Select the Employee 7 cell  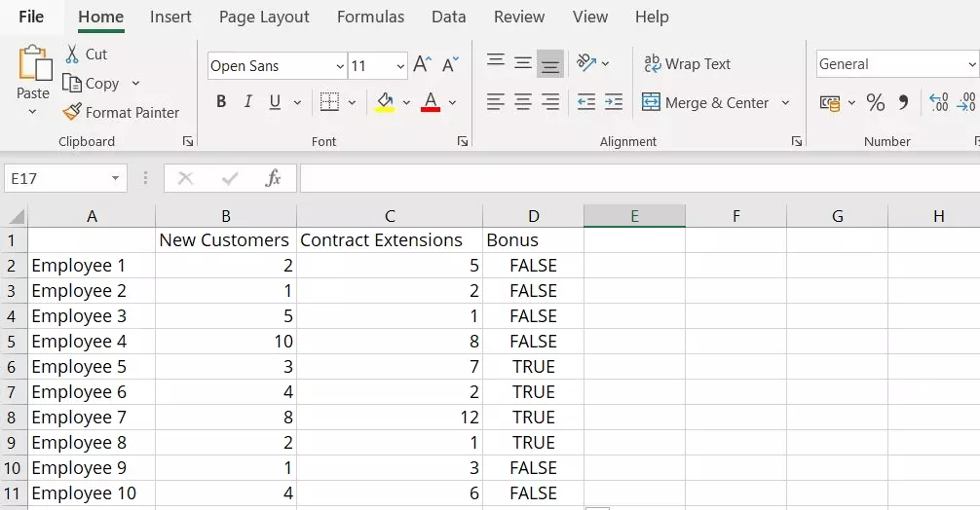pos(92,417)
